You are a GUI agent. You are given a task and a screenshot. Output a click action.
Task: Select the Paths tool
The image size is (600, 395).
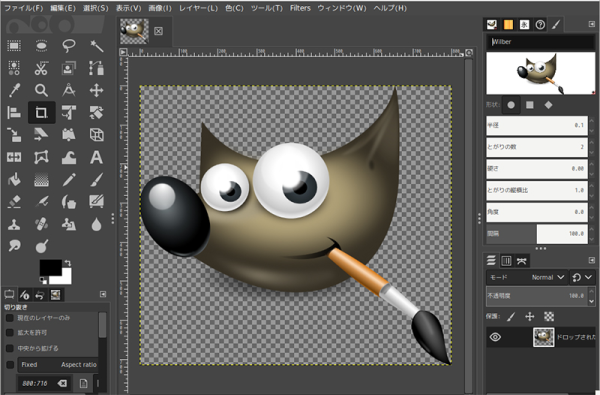pyautogui.click(x=96, y=68)
